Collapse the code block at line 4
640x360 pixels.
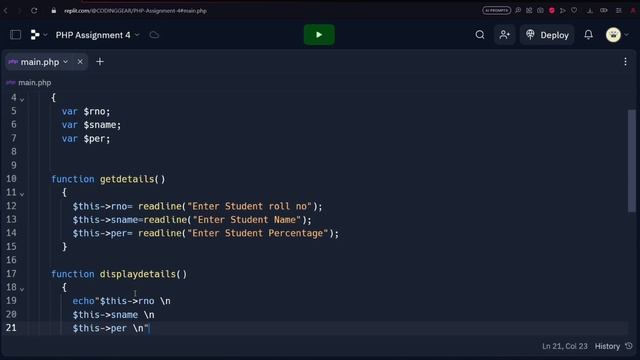22,100
